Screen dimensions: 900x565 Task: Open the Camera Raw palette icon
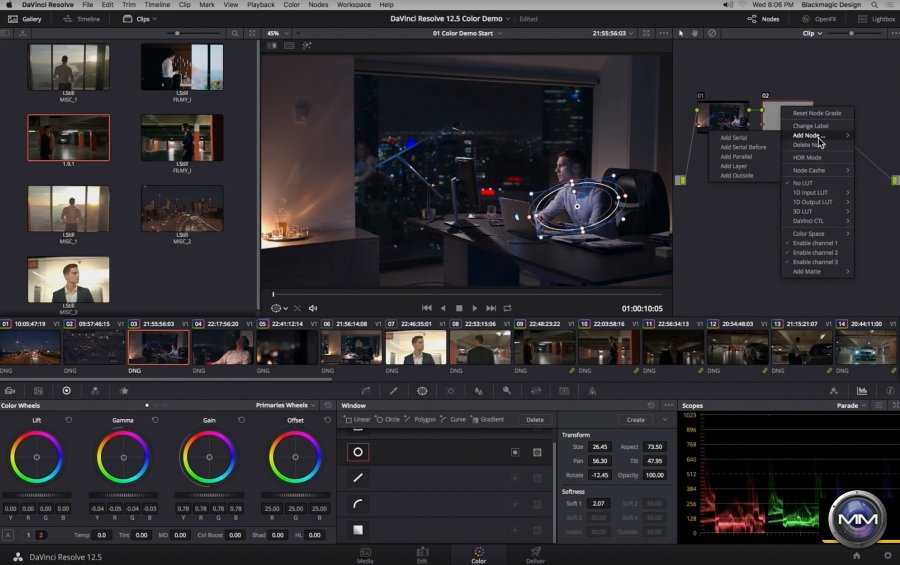10,391
